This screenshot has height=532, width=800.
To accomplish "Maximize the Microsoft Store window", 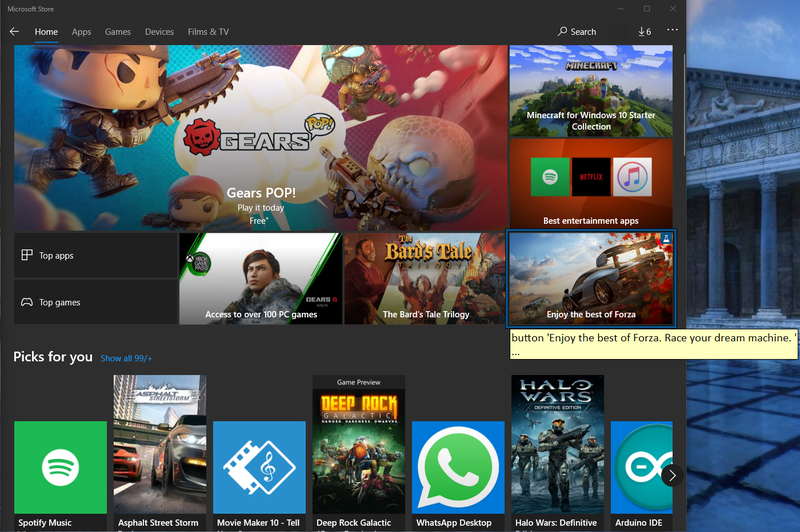I will (x=647, y=9).
